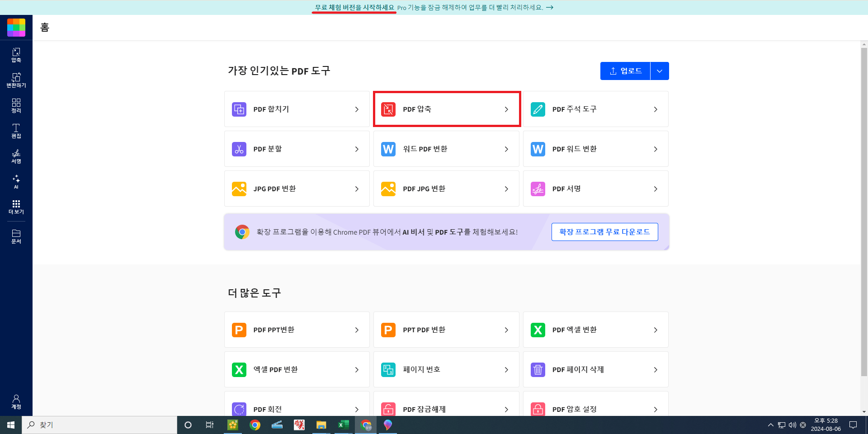This screenshot has height=434, width=868.
Task: Select the 압축 tool in the sidebar
Action: [16, 55]
